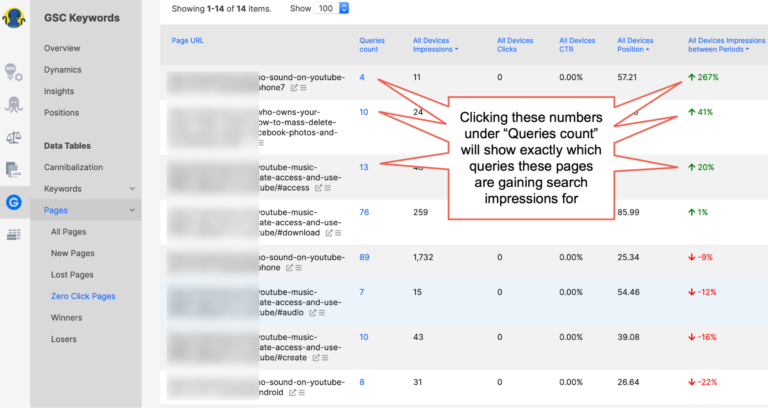
Task: Expand the Keywords menu chevron
Action: point(132,189)
